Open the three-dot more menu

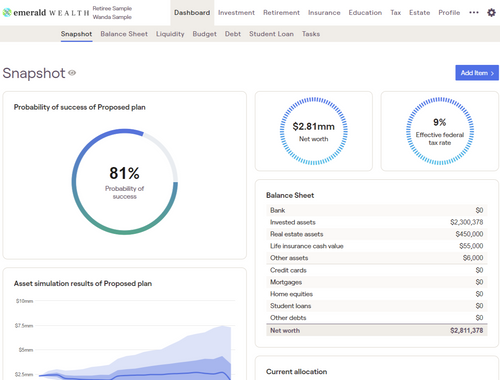point(474,13)
